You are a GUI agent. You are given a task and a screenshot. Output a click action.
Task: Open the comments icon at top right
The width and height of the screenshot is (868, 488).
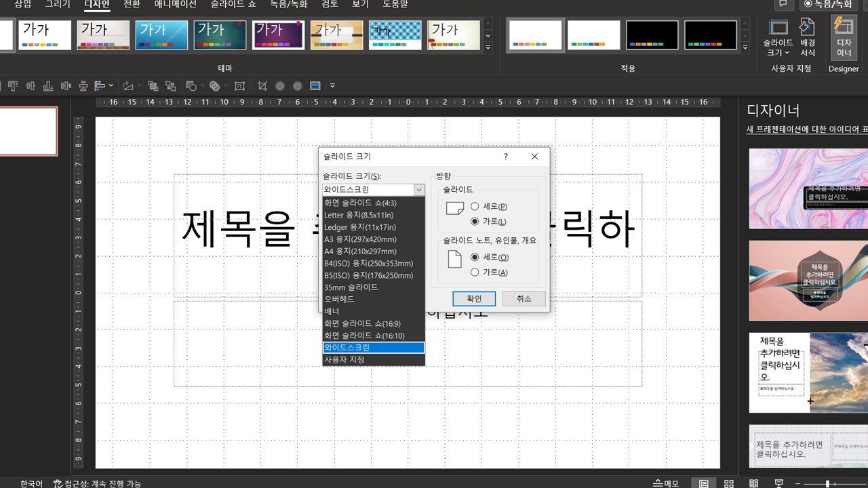[783, 4]
